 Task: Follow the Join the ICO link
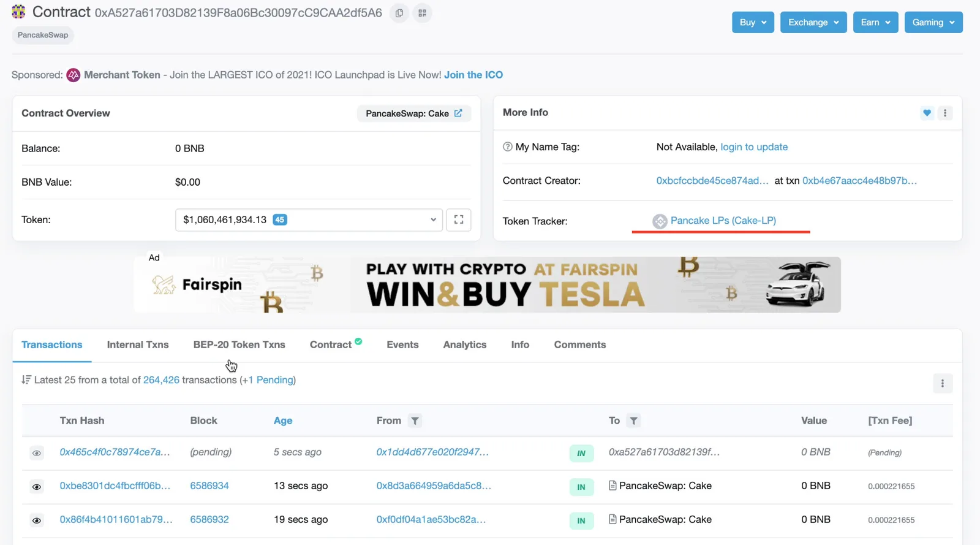point(473,75)
